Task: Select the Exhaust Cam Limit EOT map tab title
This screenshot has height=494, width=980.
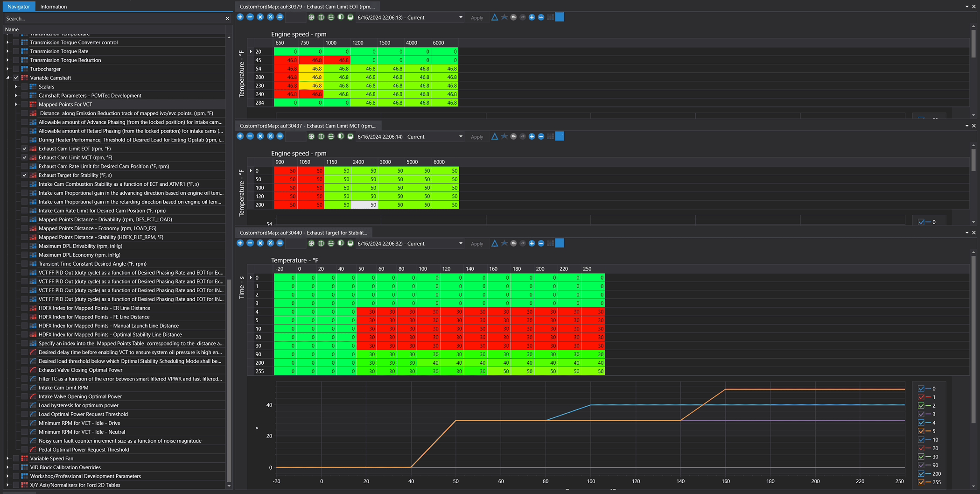Action: pos(308,7)
